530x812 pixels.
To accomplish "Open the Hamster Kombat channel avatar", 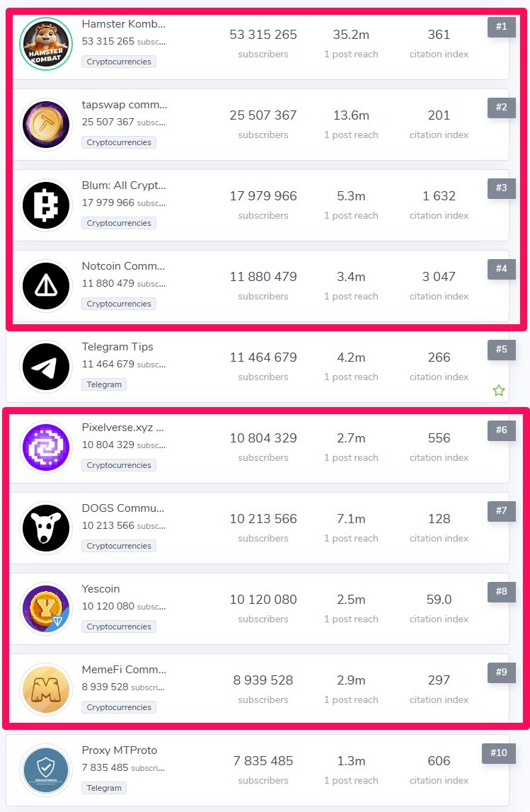I will [46, 44].
